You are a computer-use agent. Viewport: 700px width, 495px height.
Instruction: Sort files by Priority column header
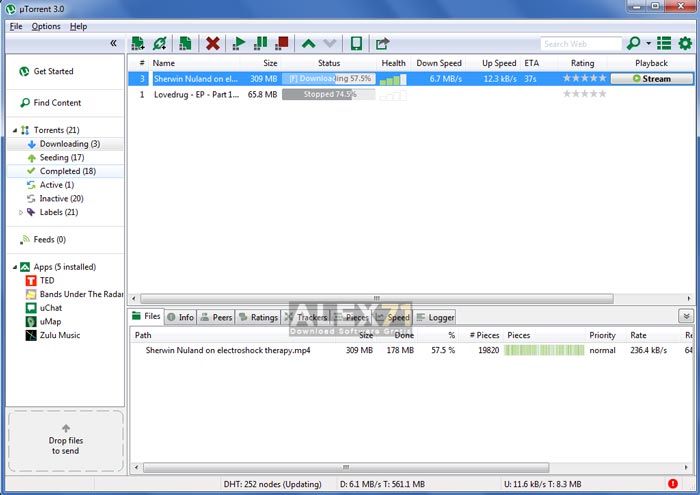(602, 335)
